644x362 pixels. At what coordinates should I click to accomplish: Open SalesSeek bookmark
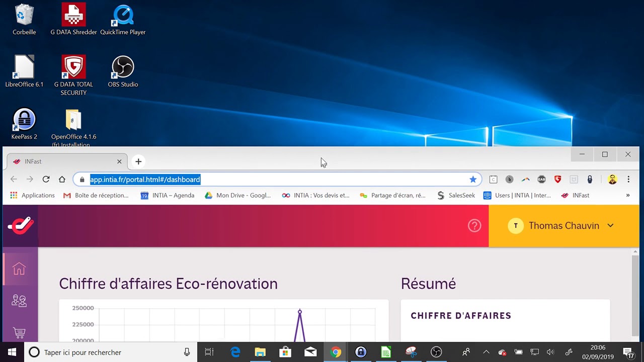click(456, 195)
